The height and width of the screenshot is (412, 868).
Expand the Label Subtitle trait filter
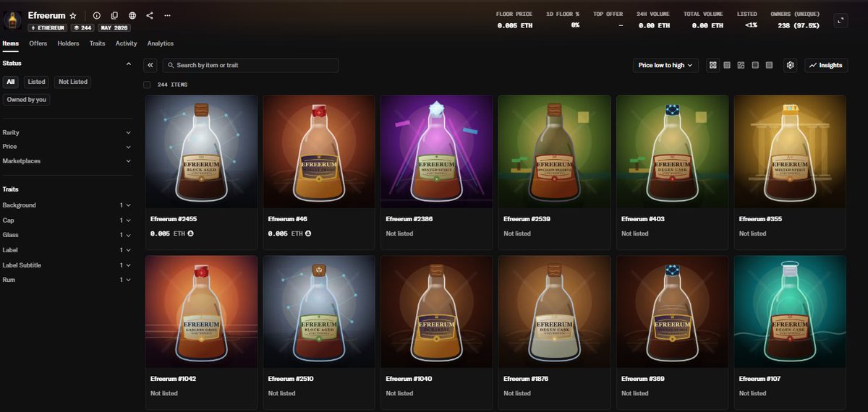coord(67,265)
